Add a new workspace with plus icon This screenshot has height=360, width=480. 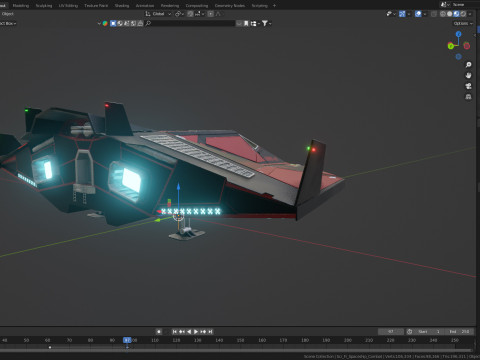(274, 6)
